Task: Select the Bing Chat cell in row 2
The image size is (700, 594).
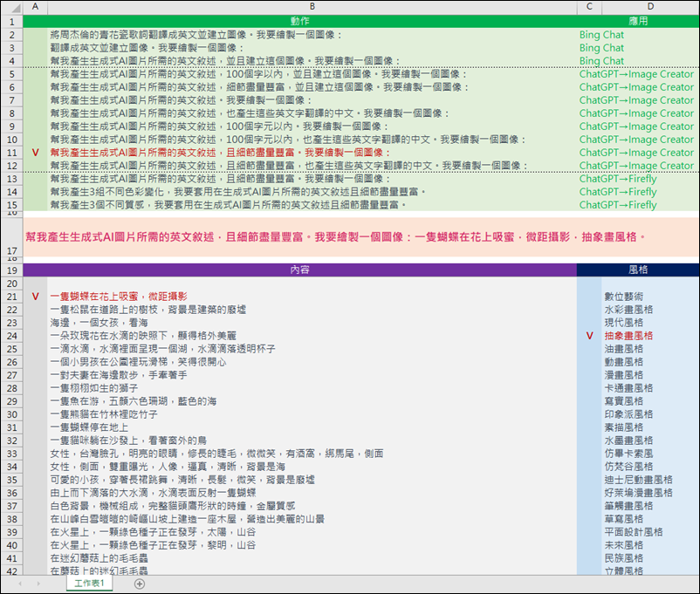Action: [x=638, y=35]
